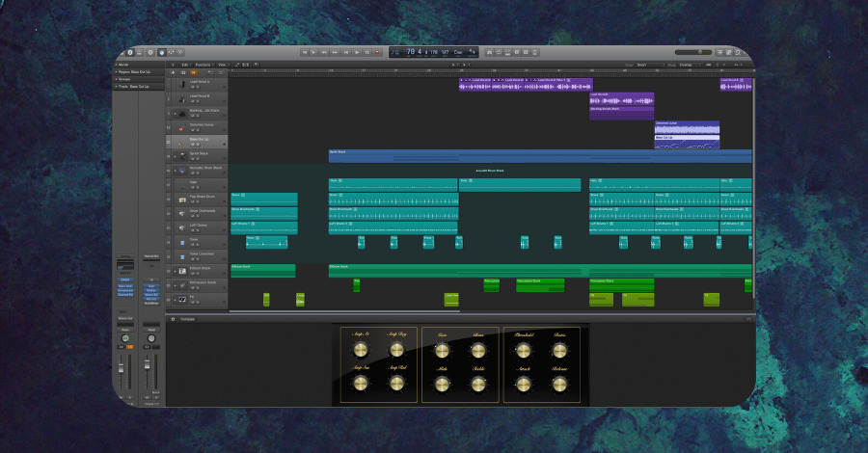Mute the Lead Vocal A track
Screen dimensions: 868x453
192,87
